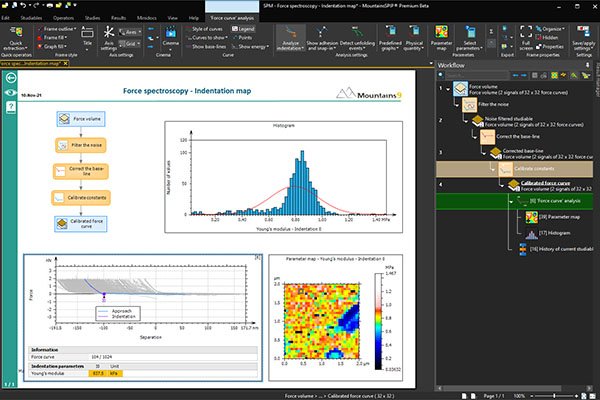This screenshot has width=600, height=400.
Task: Collapse the 'Force curve' analysis node
Action: click(511, 201)
